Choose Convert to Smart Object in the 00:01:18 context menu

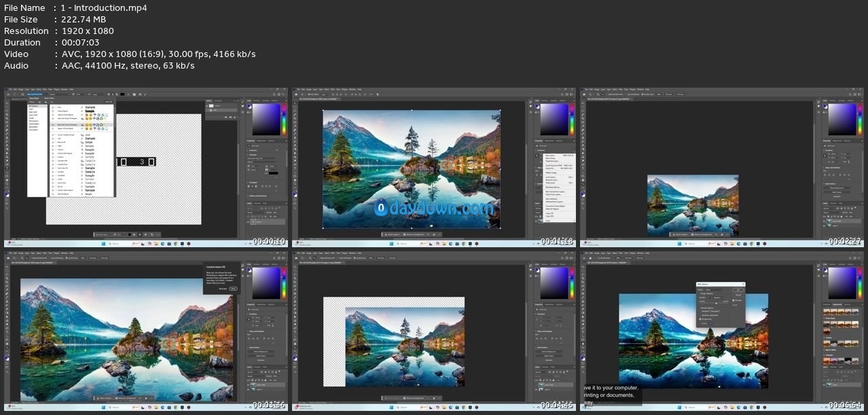[556, 206]
